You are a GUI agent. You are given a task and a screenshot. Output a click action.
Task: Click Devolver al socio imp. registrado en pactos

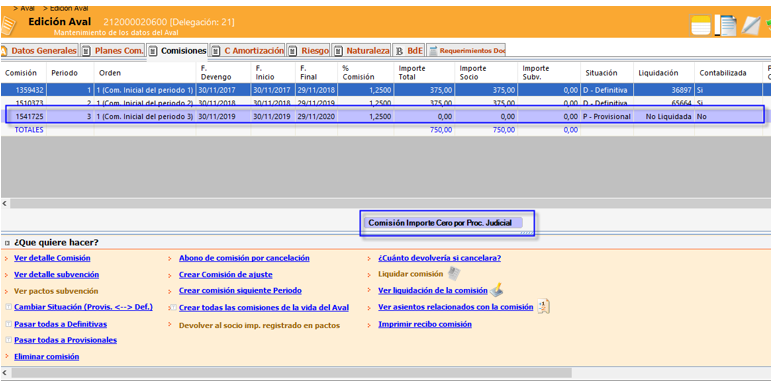tap(259, 325)
